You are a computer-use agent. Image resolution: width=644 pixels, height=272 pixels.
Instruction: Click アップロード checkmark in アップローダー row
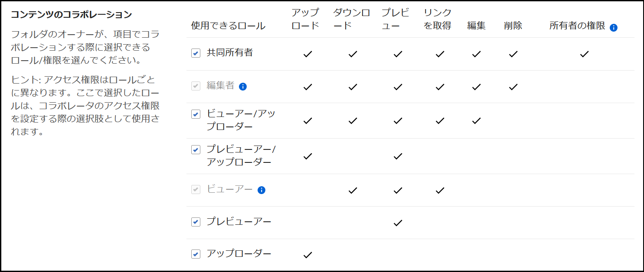pyautogui.click(x=307, y=255)
